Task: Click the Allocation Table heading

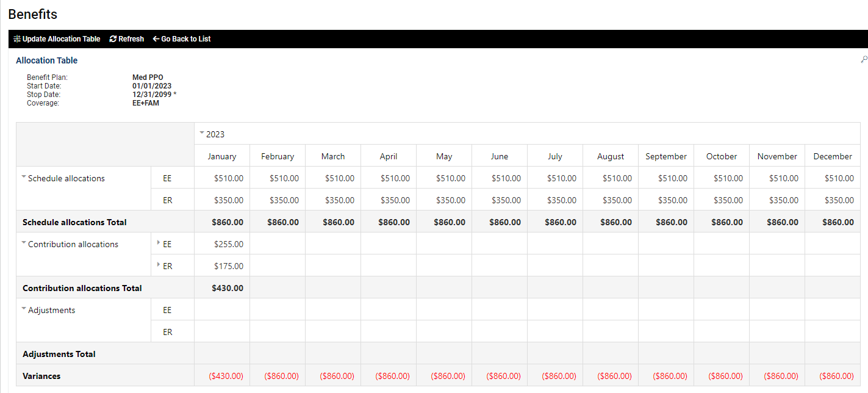Action: 47,60
